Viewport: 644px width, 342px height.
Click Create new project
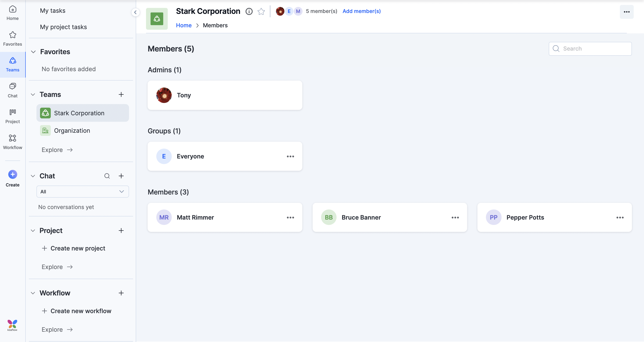click(74, 248)
